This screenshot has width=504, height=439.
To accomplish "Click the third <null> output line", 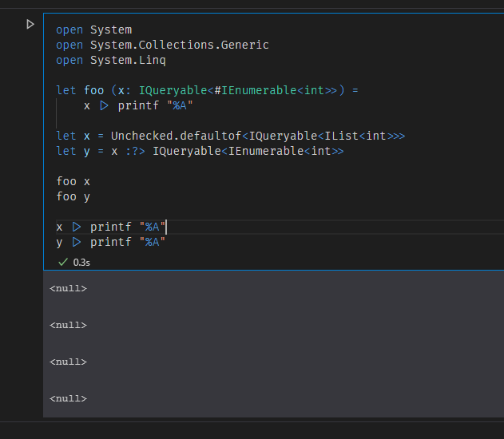I will [x=68, y=362].
